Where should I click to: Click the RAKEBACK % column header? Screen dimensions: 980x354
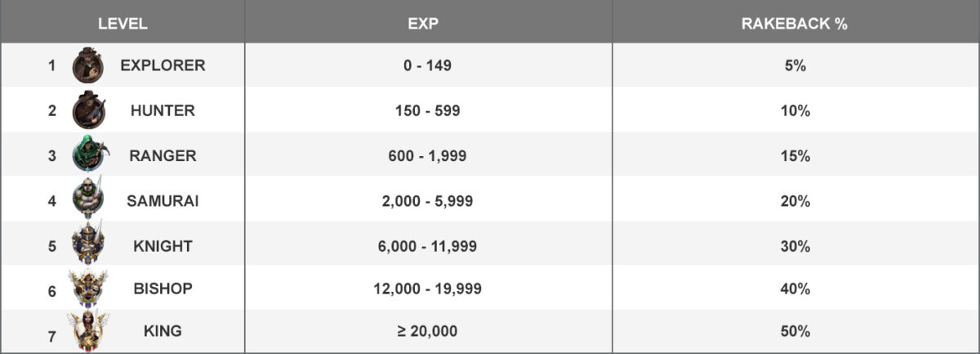795,24
